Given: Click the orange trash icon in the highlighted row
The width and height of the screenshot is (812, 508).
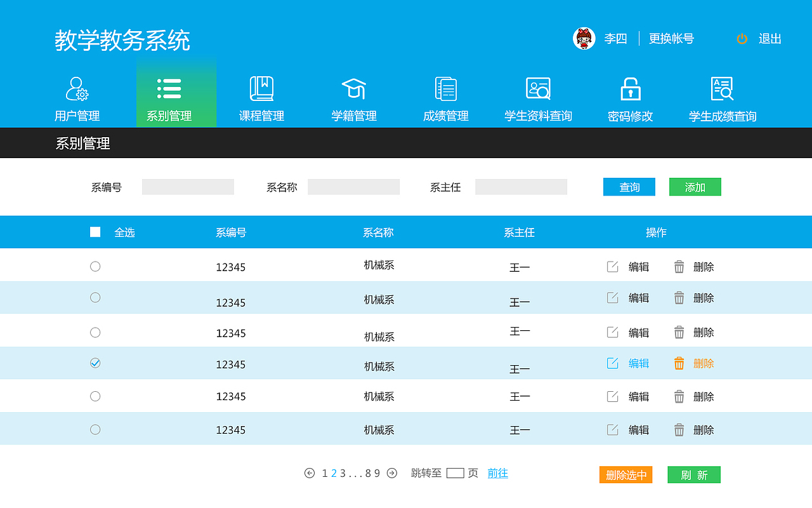Looking at the screenshot, I should point(678,363).
